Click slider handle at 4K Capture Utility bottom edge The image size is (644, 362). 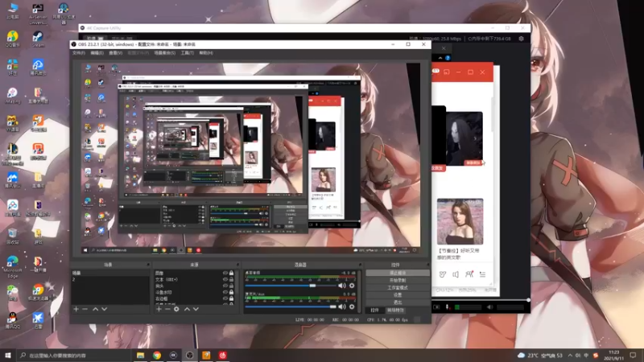tap(528, 300)
